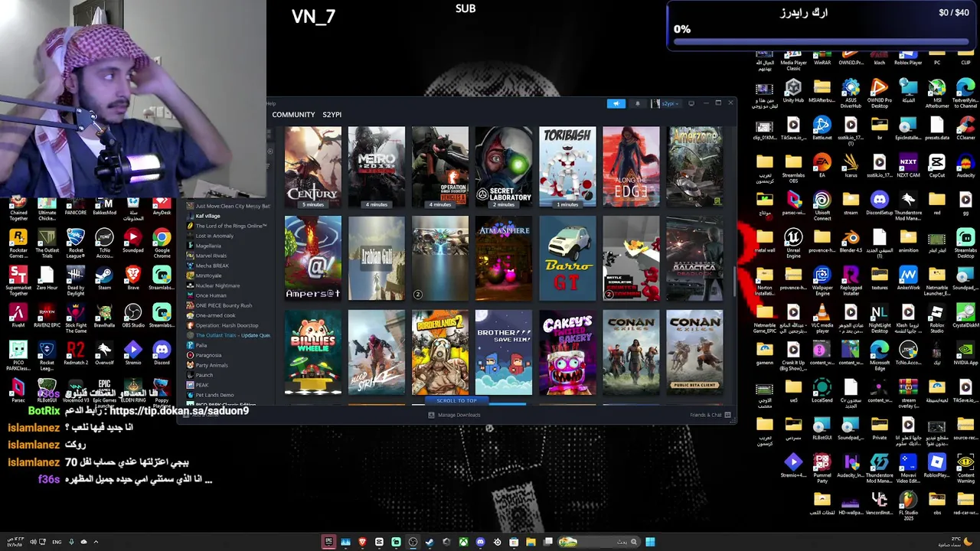This screenshot has width=980, height=551.
Task: Open Rocket League desktop shortcut
Action: [x=76, y=243]
